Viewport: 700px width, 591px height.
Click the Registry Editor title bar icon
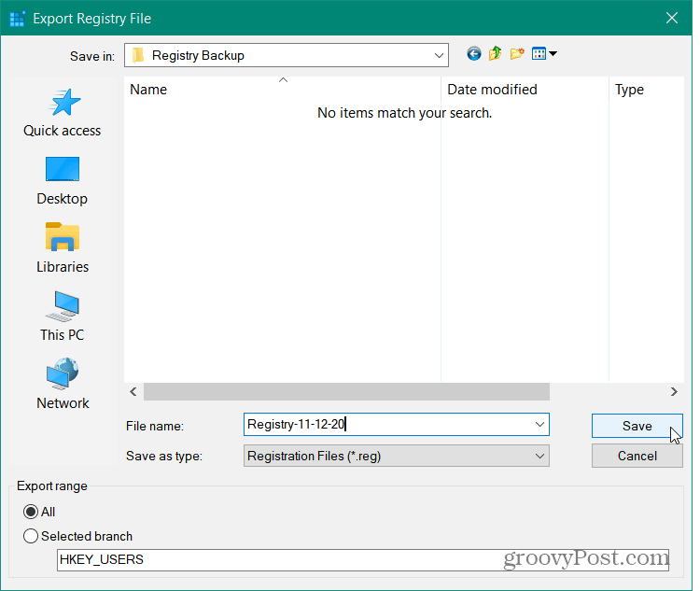tap(18, 19)
